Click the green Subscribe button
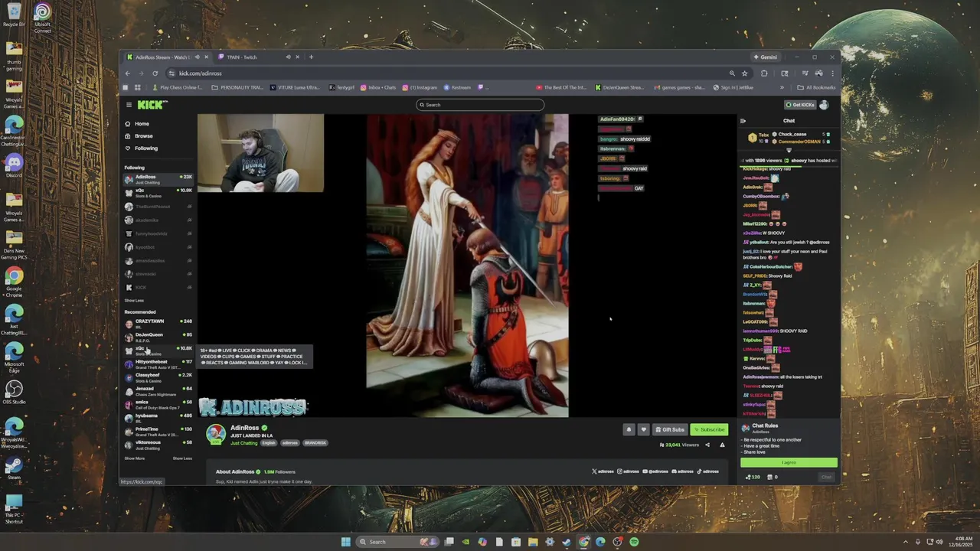The width and height of the screenshot is (980, 551). point(709,429)
